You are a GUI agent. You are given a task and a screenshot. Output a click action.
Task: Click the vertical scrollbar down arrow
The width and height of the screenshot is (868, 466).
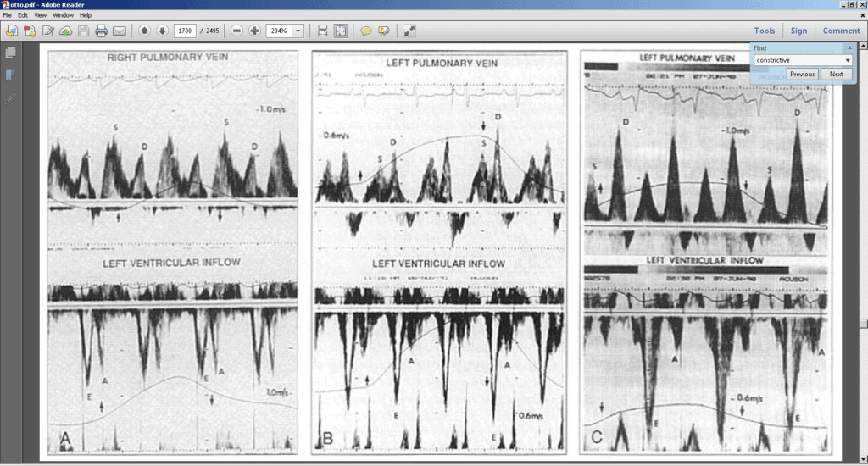click(x=864, y=459)
